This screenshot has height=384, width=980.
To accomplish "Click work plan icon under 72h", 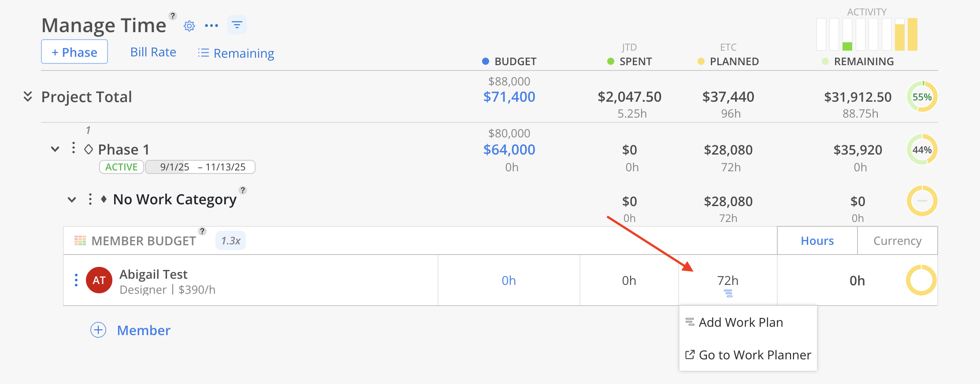I will (728, 293).
